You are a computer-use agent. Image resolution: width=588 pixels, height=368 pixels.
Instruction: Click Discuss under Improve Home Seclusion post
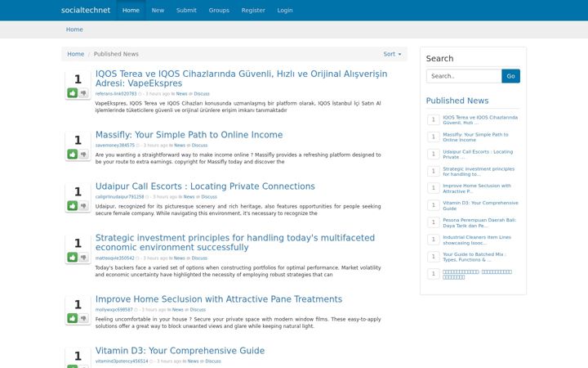tap(198, 310)
